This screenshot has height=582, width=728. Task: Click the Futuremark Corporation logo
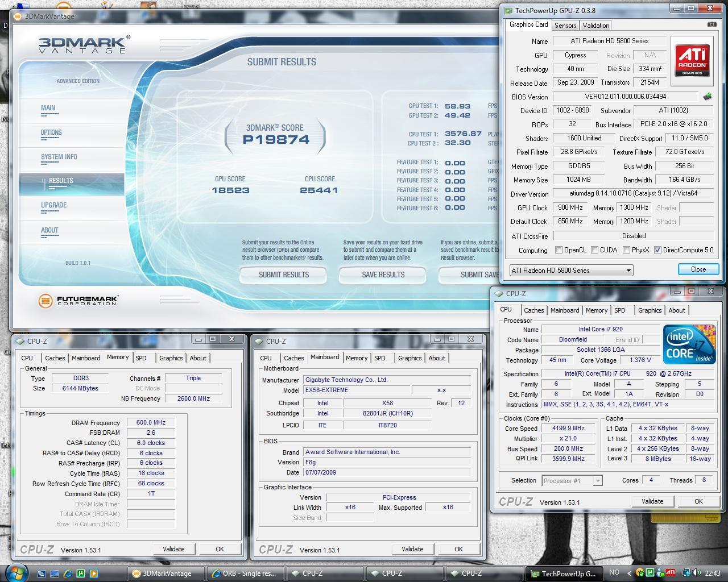click(78, 300)
